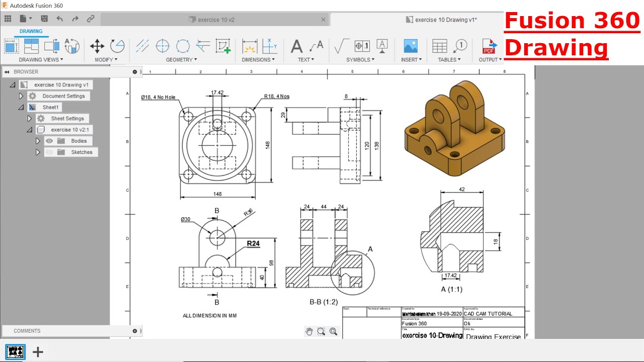Open the Text dropdown
This screenshot has height=362, width=644.
pyautogui.click(x=306, y=59)
